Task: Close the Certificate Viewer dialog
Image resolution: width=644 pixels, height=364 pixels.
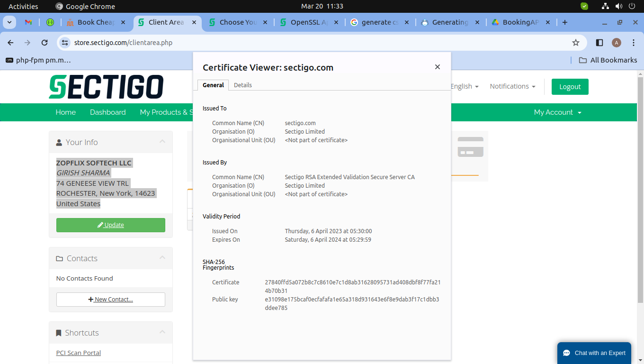Action: (x=438, y=67)
